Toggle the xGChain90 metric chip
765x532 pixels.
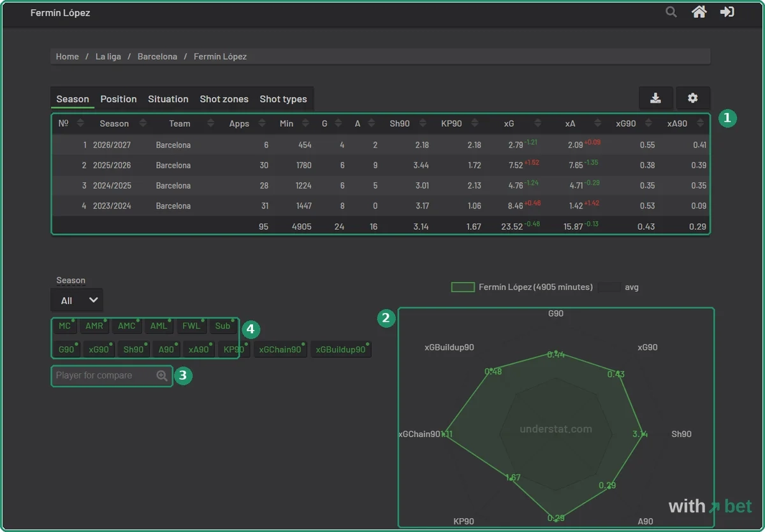pyautogui.click(x=280, y=350)
